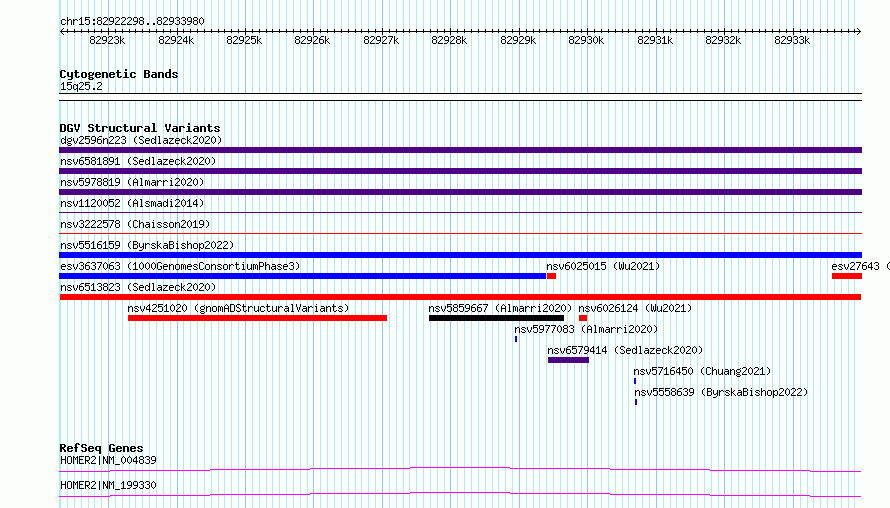Select the nsv6026124 (Wu2021) label

635,308
